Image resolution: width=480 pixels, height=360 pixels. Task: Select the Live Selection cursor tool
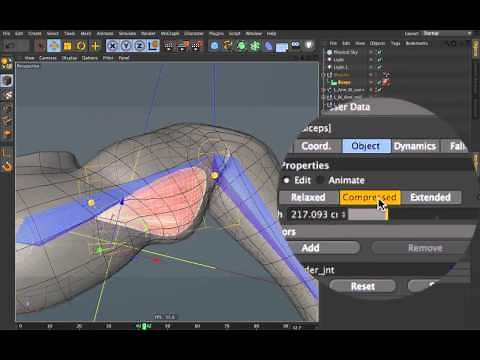40,46
